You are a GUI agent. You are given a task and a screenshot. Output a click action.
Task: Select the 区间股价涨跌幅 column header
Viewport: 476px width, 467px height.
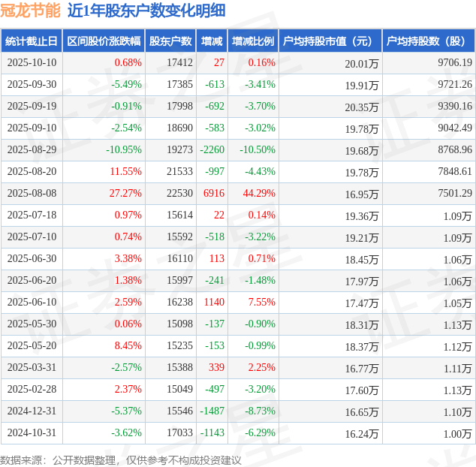point(103,41)
